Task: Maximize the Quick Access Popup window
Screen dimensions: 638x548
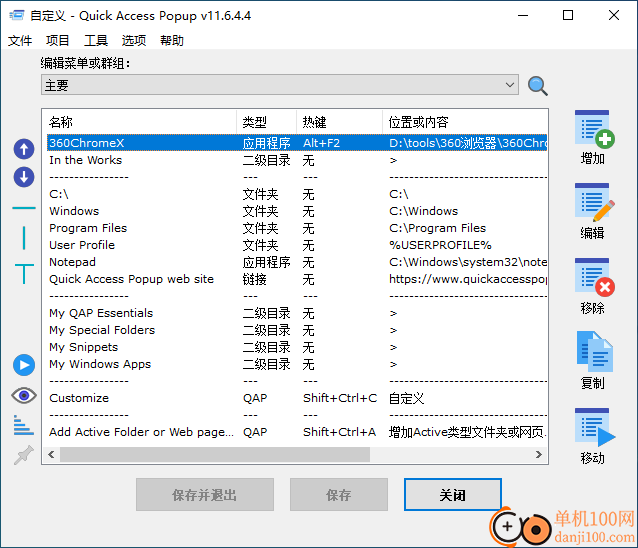Action: (x=568, y=15)
